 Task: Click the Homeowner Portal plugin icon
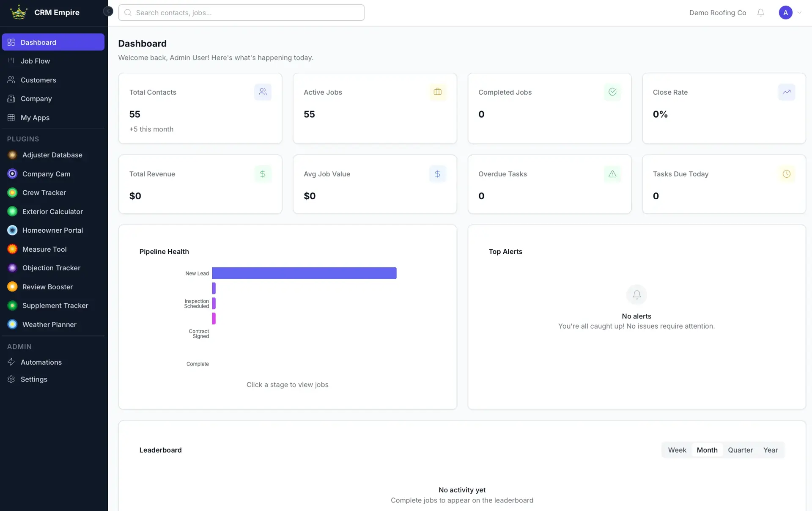[x=12, y=230]
